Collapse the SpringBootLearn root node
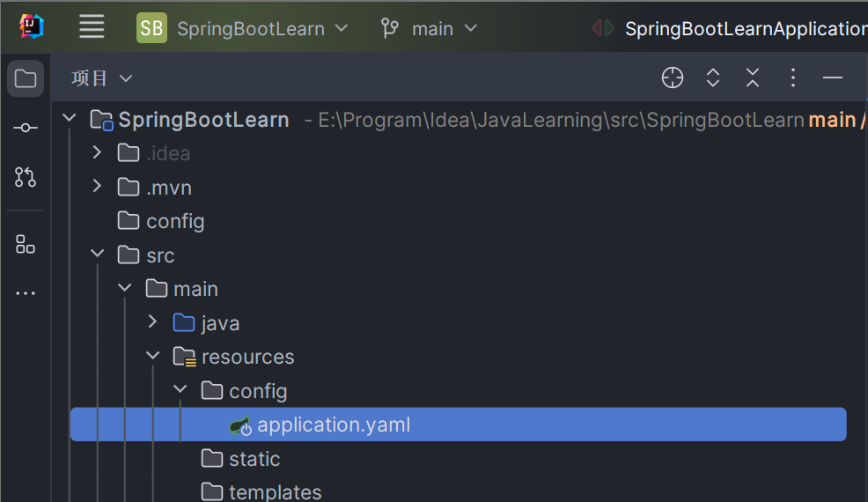The image size is (868, 502). (70, 118)
